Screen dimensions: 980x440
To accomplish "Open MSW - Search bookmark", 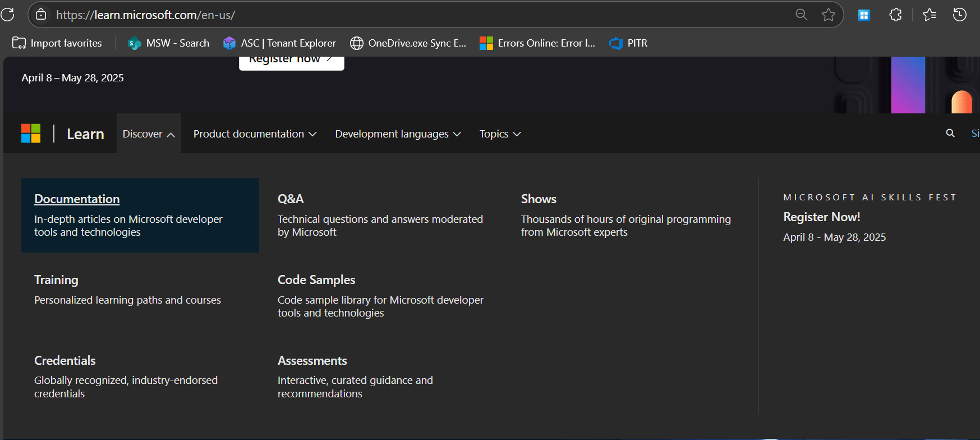I will (168, 43).
